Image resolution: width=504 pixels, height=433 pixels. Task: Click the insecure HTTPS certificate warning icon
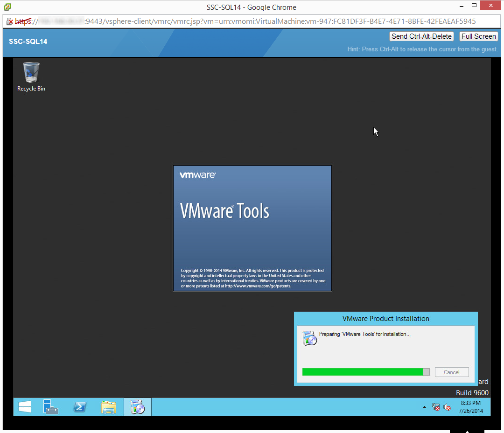pyautogui.click(x=10, y=21)
